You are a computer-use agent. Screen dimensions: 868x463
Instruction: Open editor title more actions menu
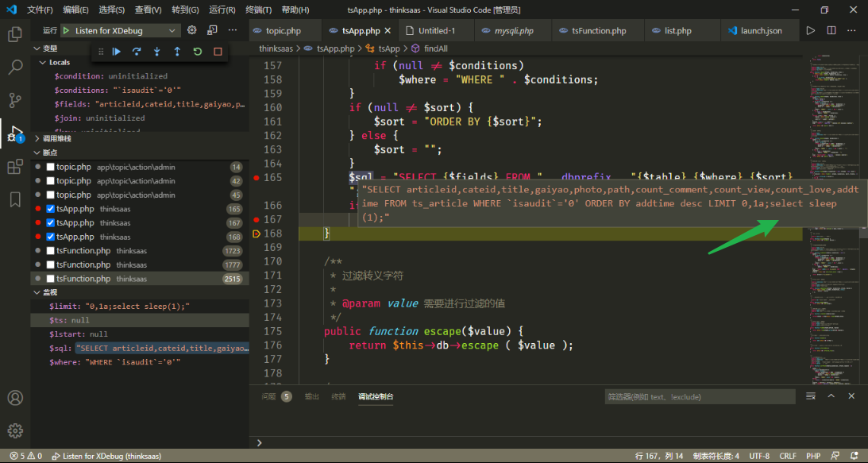(x=851, y=30)
